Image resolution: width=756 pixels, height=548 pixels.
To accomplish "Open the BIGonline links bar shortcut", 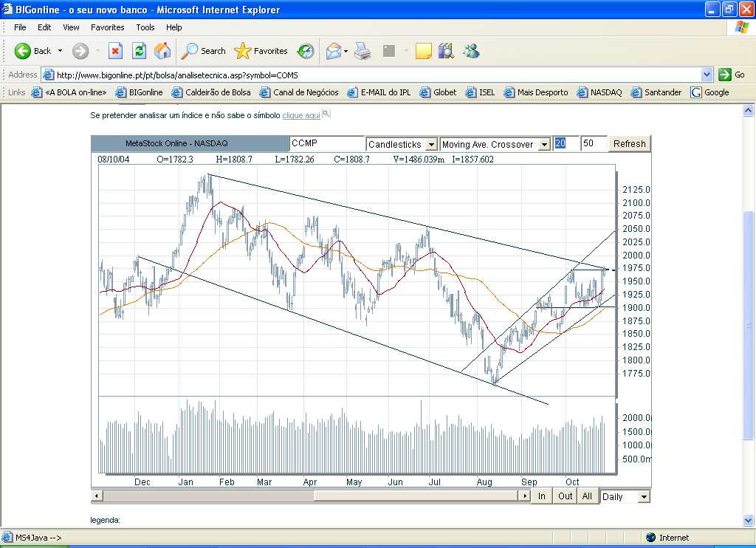I will (139, 92).
